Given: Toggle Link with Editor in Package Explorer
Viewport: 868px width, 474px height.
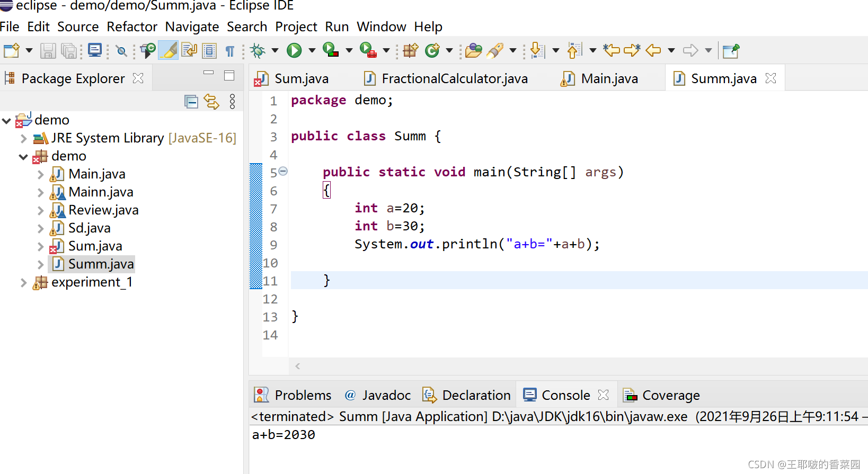Looking at the screenshot, I should click(x=211, y=101).
